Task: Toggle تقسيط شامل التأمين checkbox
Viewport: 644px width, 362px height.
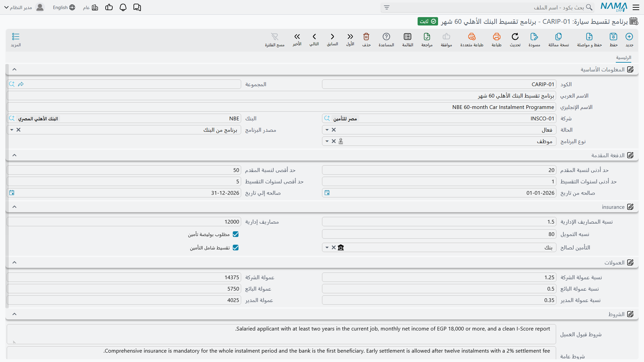Action: 236,248
